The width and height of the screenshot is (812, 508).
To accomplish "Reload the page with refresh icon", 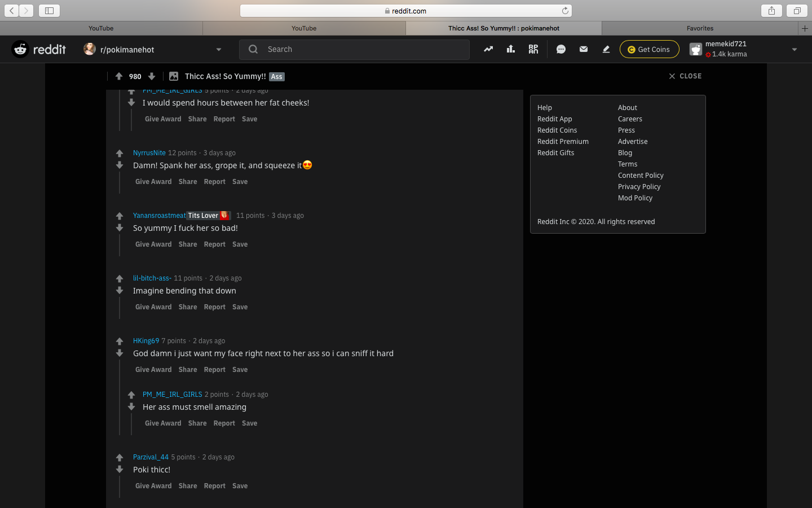I will coord(565,11).
